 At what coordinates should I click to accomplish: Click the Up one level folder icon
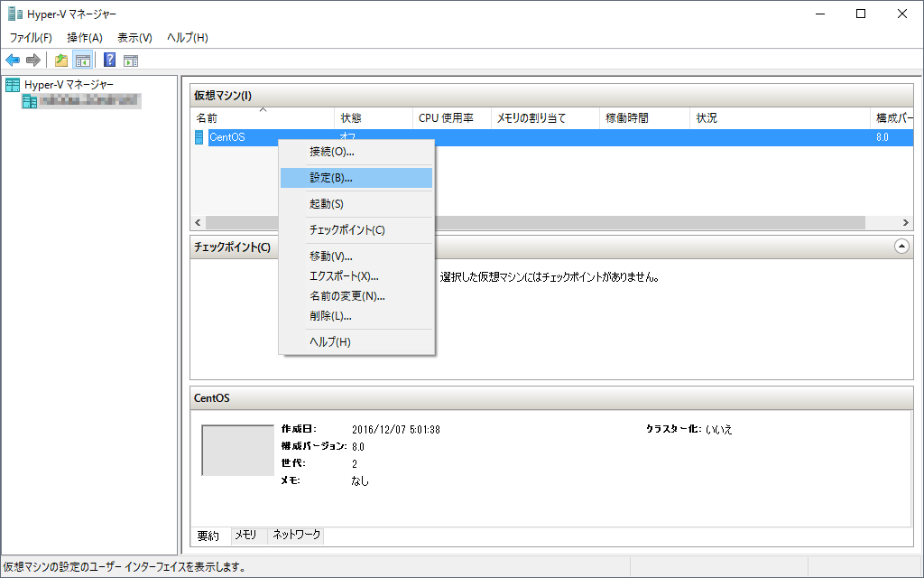click(61, 61)
